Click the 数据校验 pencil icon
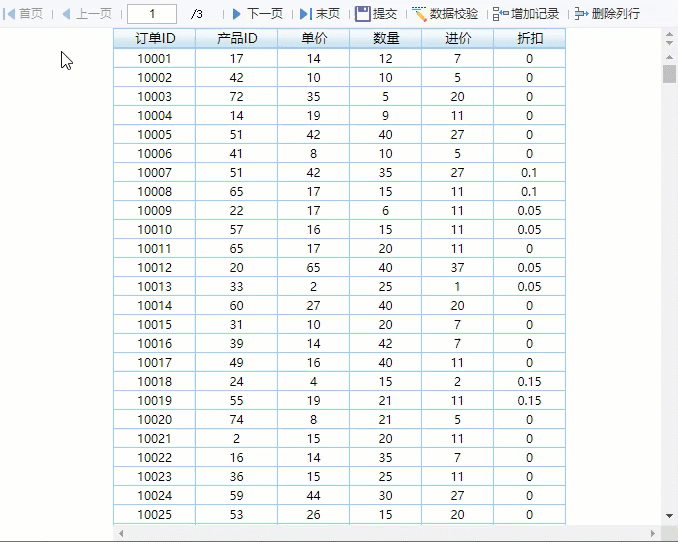The height and width of the screenshot is (542, 678). 419,14
